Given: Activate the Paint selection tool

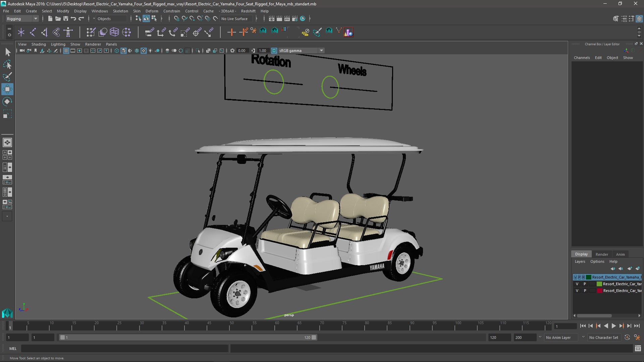Looking at the screenshot, I should [x=7, y=77].
